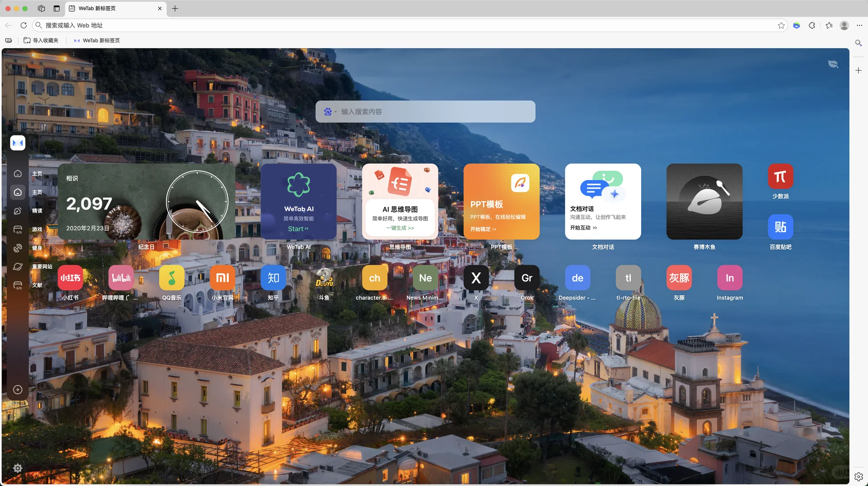This screenshot has width=868, height=486.
Task: Open the 百度贴吧 icon
Action: (x=780, y=227)
